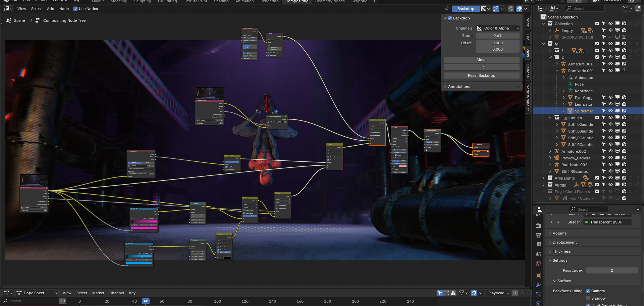This screenshot has width=644, height=306.
Task: Uncheck the Area Lights collection checkbox
Action: [597, 178]
